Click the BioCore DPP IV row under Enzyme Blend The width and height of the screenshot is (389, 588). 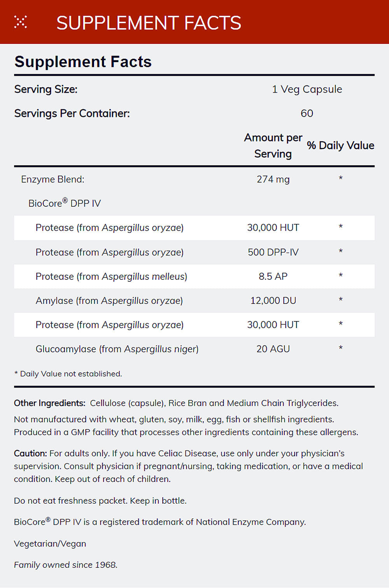pos(65,203)
